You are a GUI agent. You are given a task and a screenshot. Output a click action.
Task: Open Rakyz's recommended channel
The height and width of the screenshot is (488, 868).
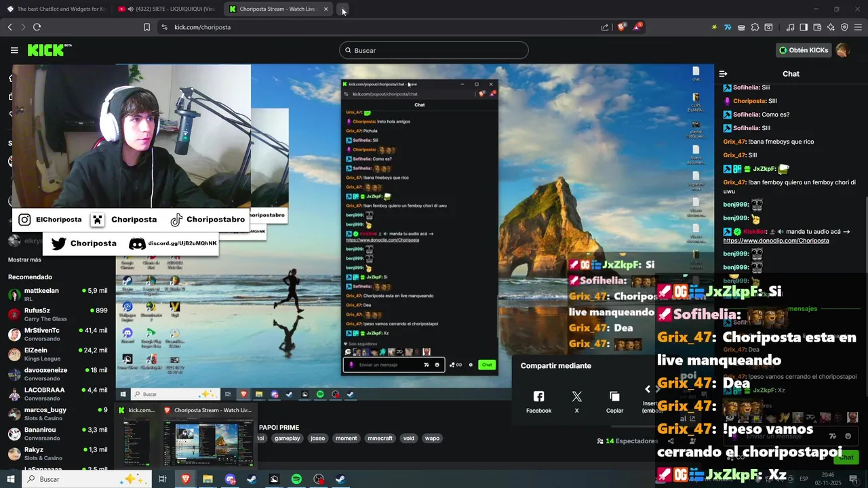click(58, 453)
